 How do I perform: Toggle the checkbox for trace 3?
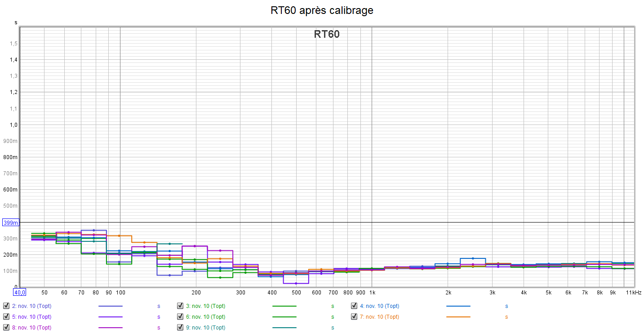tap(180, 306)
